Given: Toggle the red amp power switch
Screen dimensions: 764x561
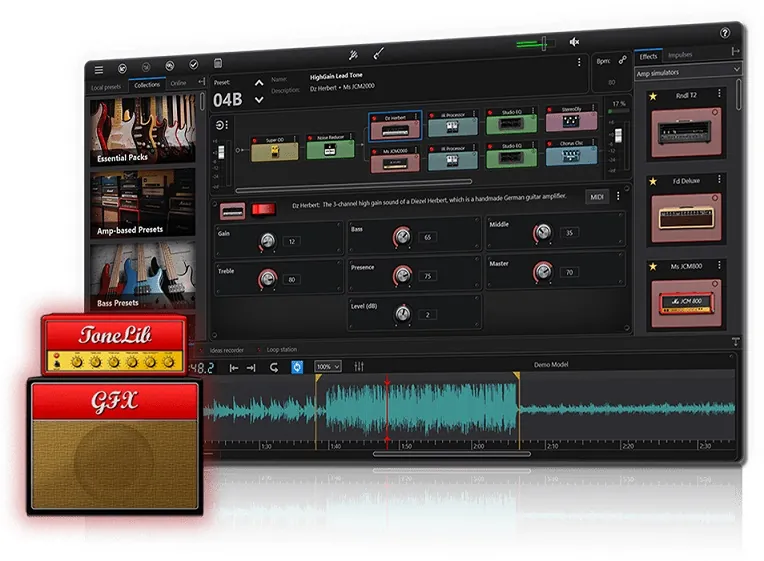Looking at the screenshot, I should point(263,210).
